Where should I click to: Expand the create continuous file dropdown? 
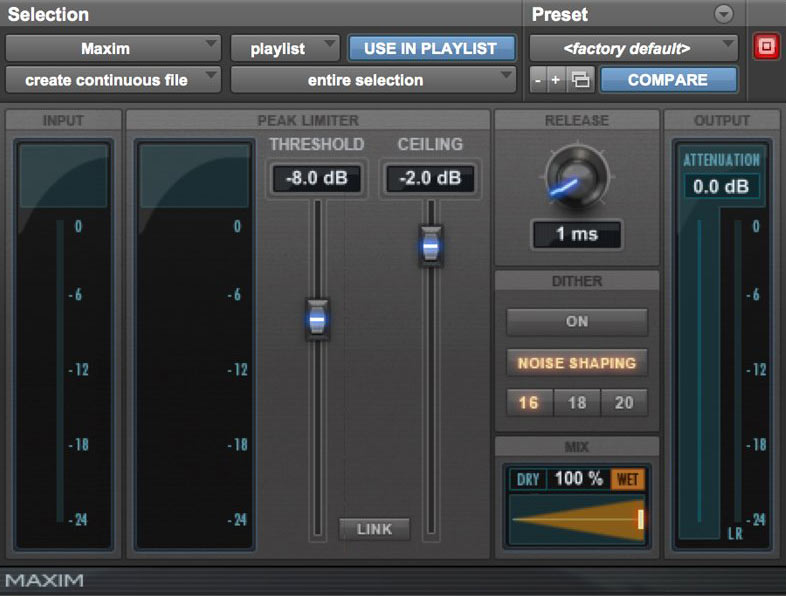coord(113,80)
